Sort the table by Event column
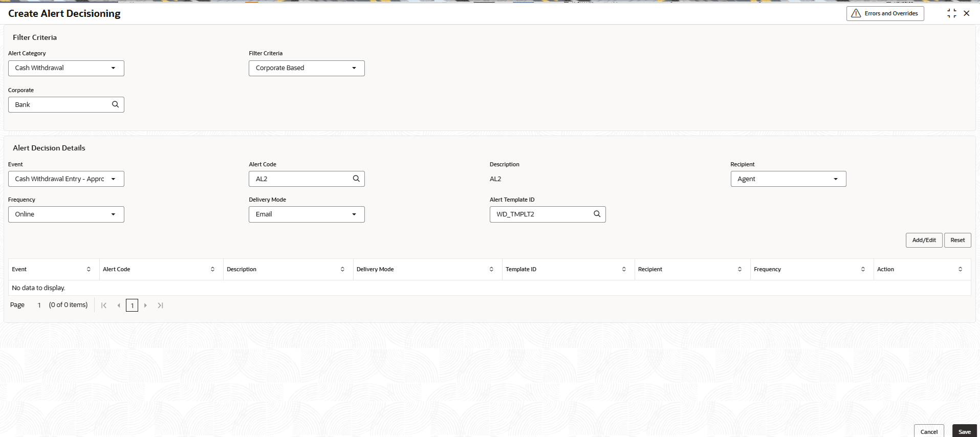Image resolution: width=980 pixels, height=437 pixels. pyautogui.click(x=89, y=269)
